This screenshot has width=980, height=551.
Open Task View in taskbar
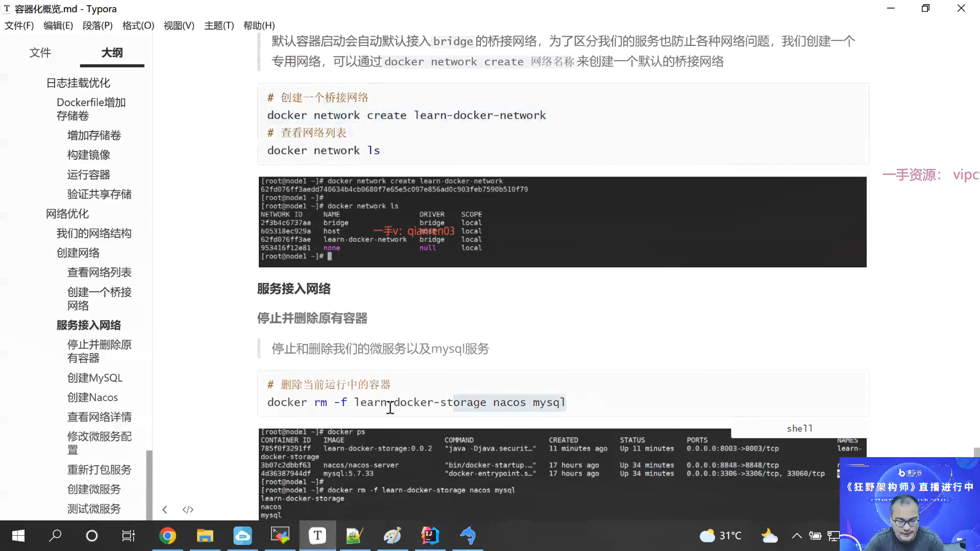click(x=128, y=536)
